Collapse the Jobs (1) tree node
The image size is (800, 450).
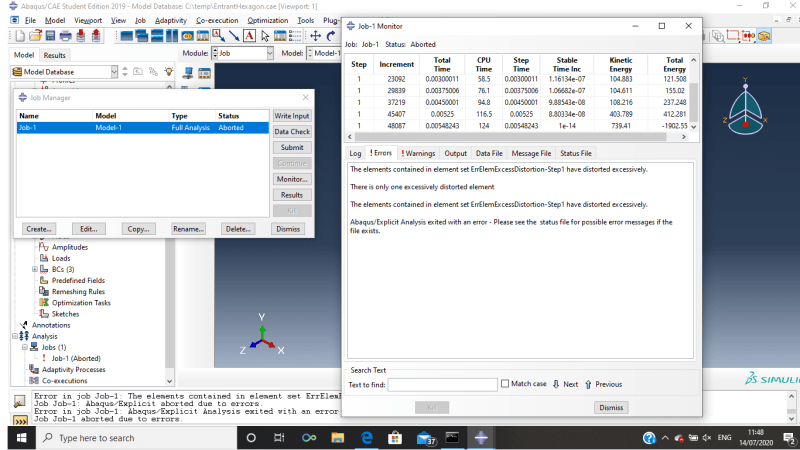point(24,347)
